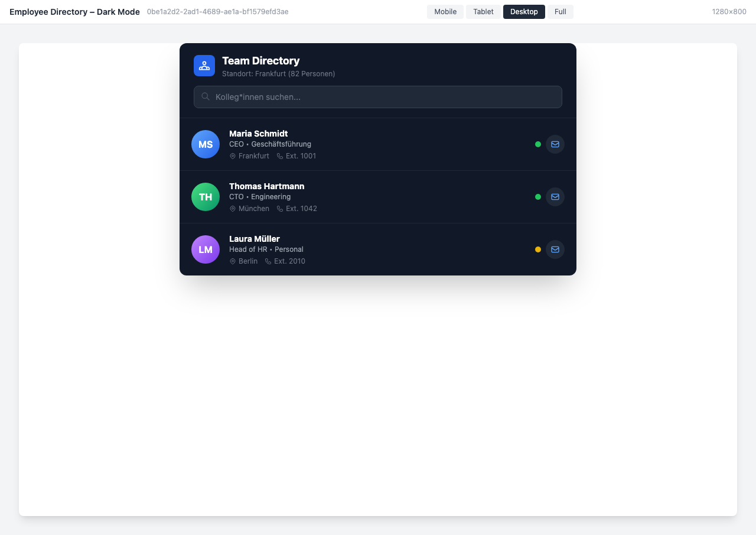Click the Team Directory header people icon
The width and height of the screenshot is (756, 535).
tap(204, 65)
